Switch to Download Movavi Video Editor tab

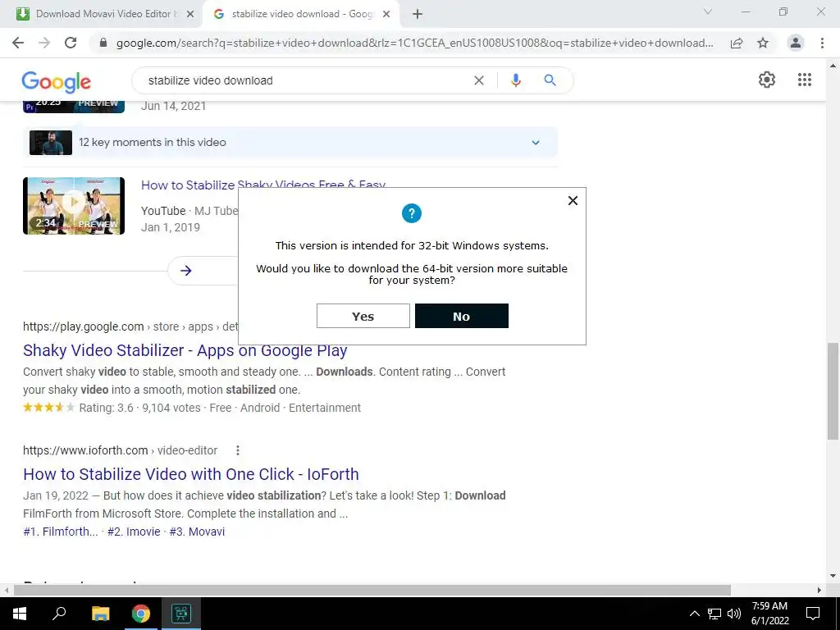105,14
